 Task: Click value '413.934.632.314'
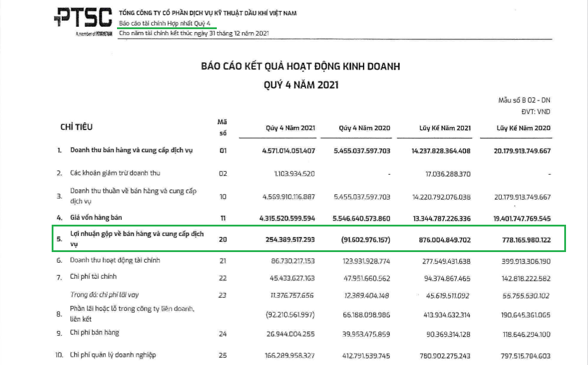447,315
